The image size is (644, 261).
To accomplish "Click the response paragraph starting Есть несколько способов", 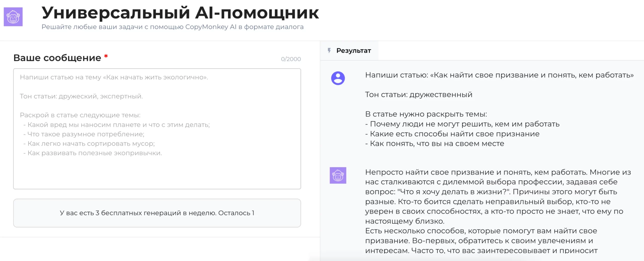I will [x=481, y=240].
